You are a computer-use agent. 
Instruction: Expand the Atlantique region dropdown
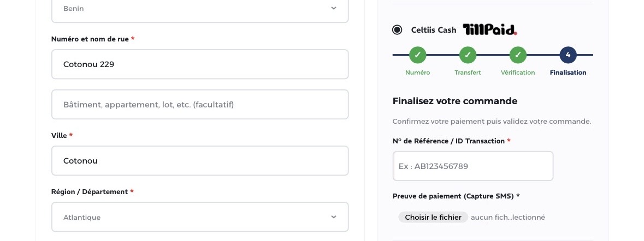(x=200, y=217)
